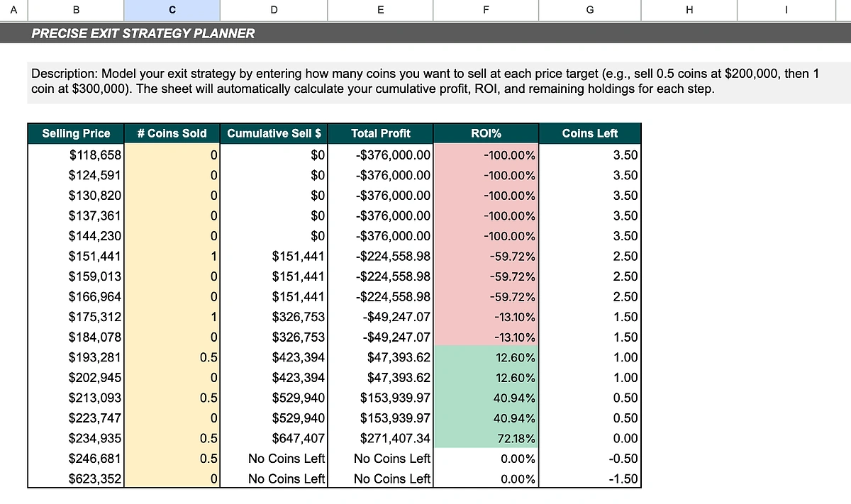This screenshot has width=851, height=504.
Task: Select the PRECISE EXIT STRATEGY PLANNER title
Action: click(x=142, y=33)
